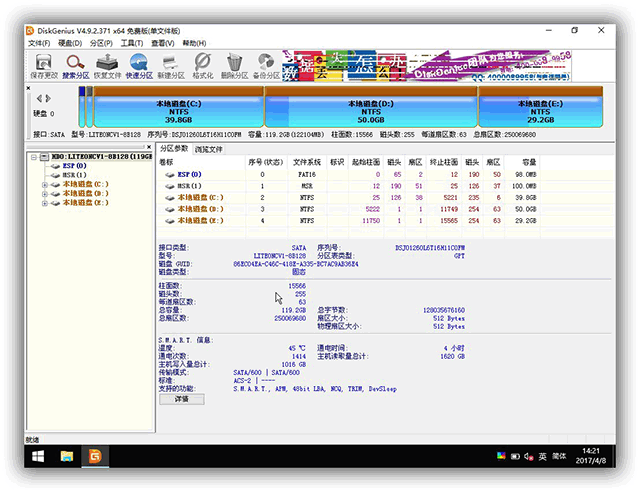Open File Explorer from the taskbar
Image resolution: width=640 pixels, height=492 pixels.
(x=67, y=456)
